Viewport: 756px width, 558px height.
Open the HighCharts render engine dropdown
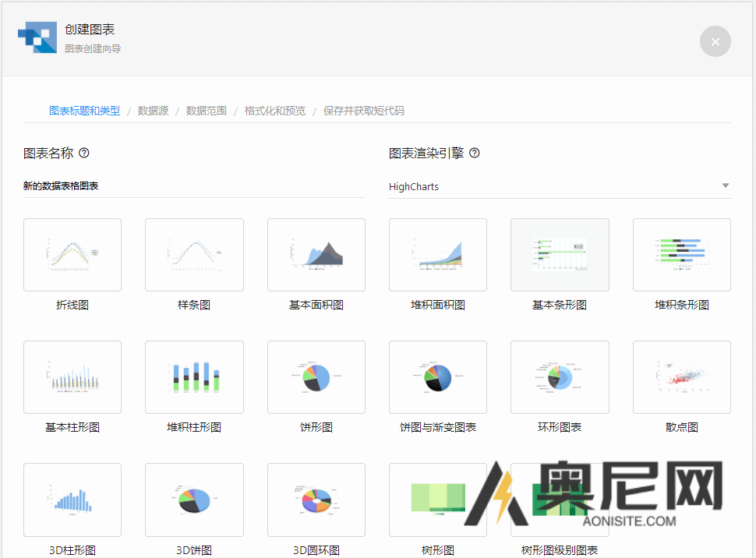pyautogui.click(x=560, y=186)
